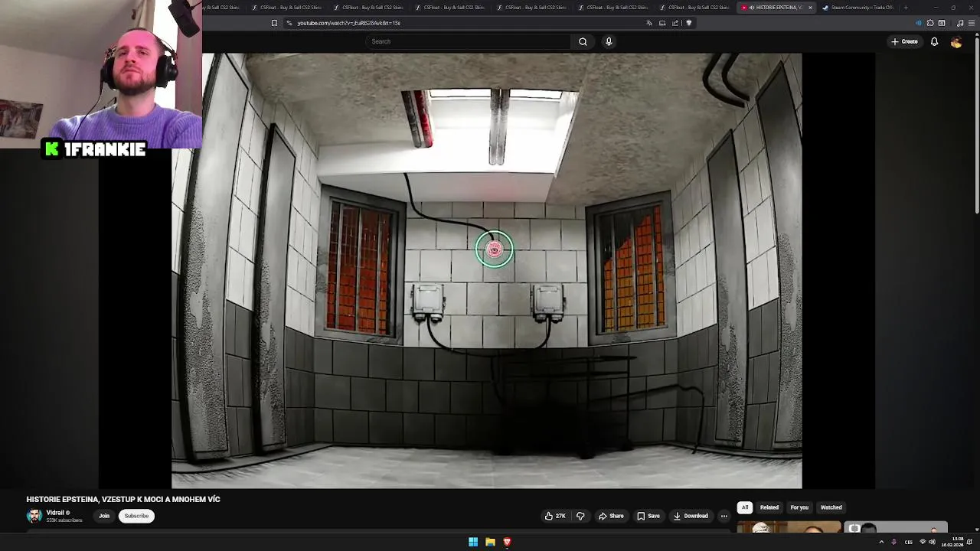The width and height of the screenshot is (980, 551).
Task: Open the Brave hamburger main menu
Action: tap(971, 23)
